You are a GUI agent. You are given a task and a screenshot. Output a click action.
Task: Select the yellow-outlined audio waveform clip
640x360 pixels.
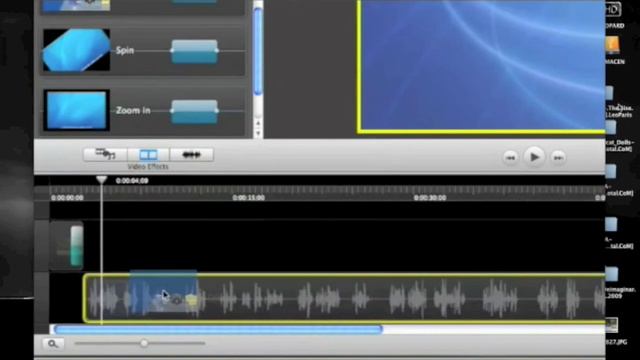pos(344,298)
